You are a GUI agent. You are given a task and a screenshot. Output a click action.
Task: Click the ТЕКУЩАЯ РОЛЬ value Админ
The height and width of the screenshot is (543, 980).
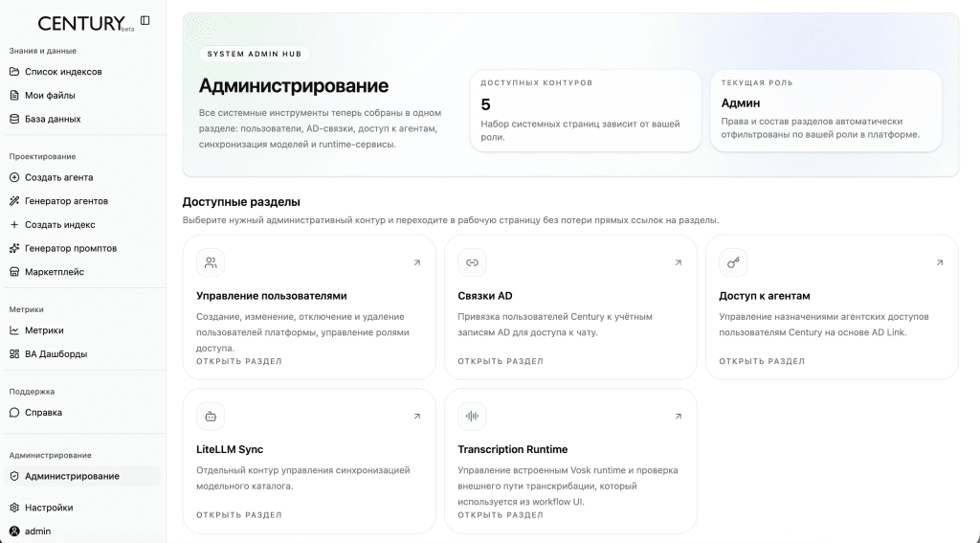[x=741, y=102]
